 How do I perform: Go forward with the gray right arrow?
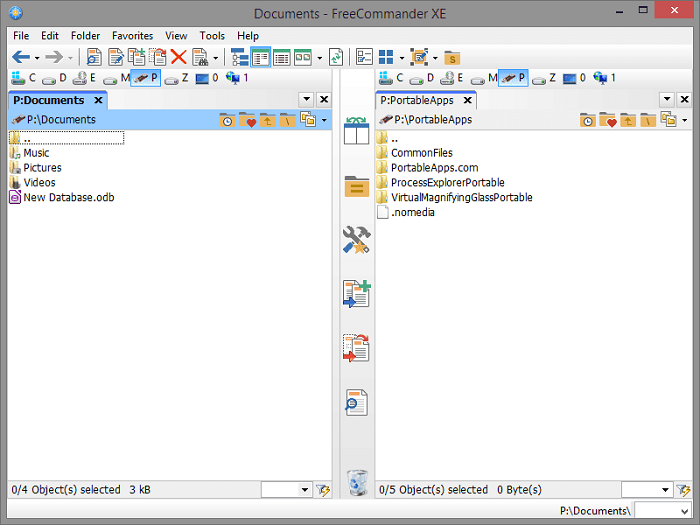point(54,57)
